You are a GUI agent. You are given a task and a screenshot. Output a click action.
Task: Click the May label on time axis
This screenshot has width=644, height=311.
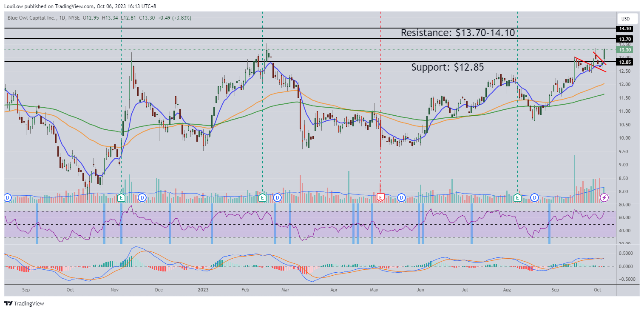374,290
